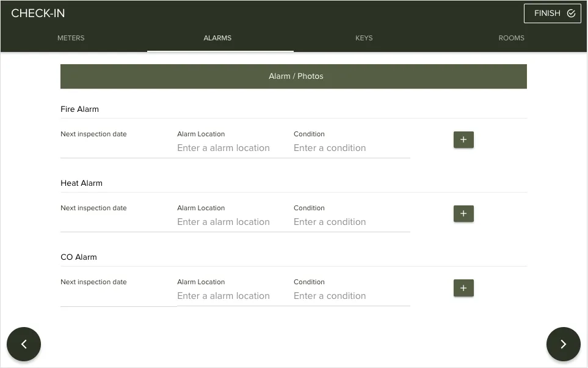Screen dimensions: 588x368
Task: Click the plus icon in CO Alarm row
Action: 463,288
